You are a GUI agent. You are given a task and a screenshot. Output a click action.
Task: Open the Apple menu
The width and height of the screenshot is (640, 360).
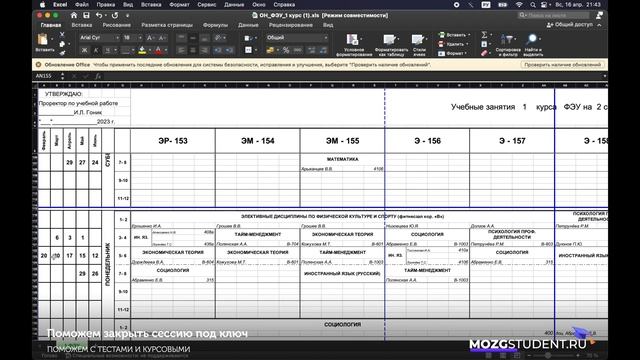coord(42,4)
